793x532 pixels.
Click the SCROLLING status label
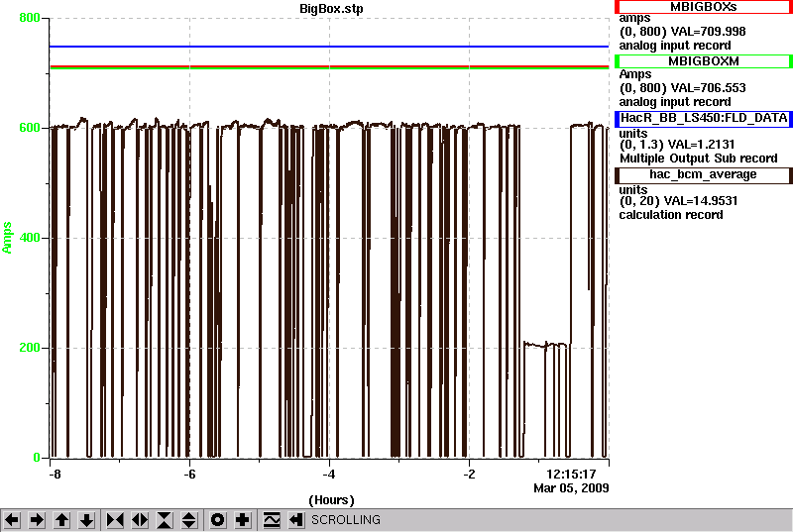click(345, 520)
